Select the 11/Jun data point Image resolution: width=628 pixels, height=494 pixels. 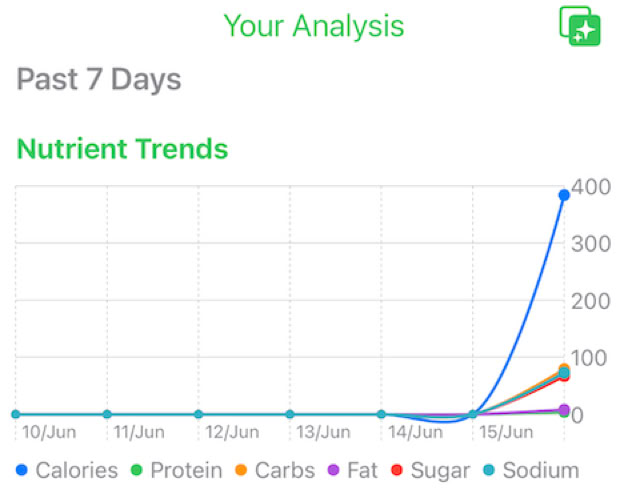click(107, 414)
